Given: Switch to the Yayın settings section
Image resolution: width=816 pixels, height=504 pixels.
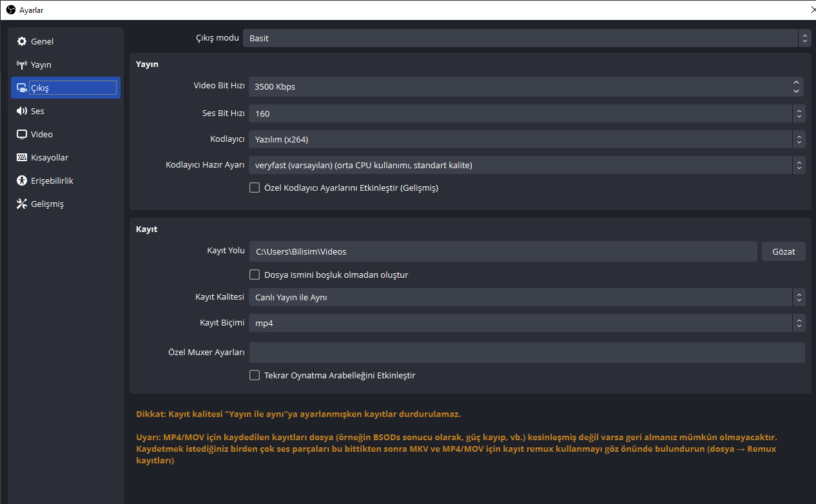Looking at the screenshot, I should pos(66,64).
